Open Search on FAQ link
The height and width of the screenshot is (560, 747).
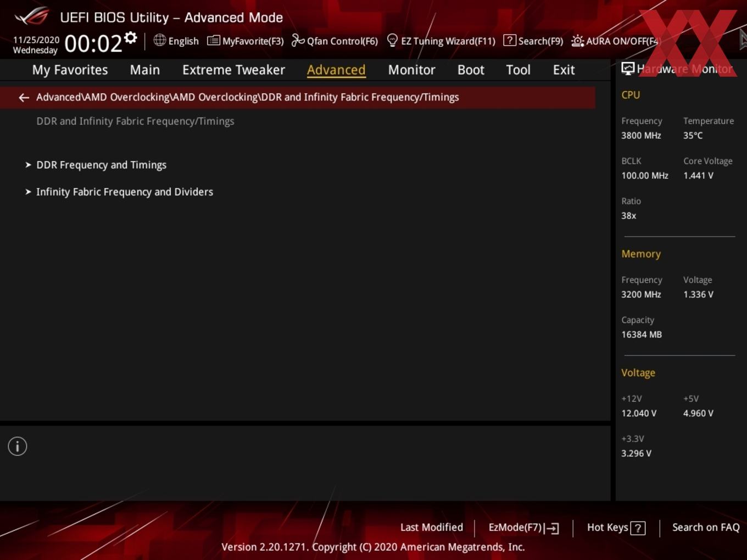point(706,527)
